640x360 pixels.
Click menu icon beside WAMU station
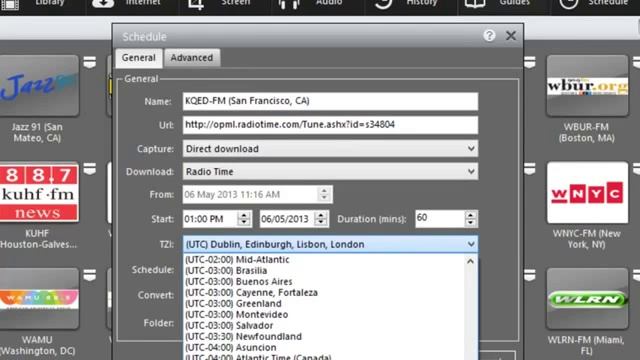pos(90,275)
